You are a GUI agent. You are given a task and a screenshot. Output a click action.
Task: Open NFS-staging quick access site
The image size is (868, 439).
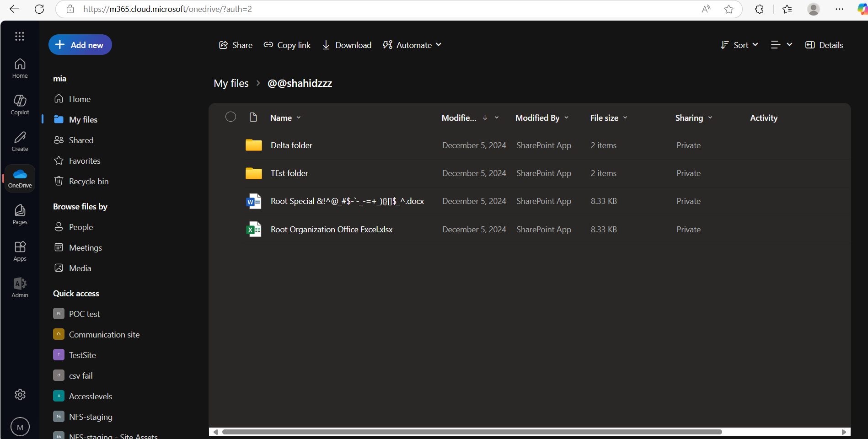click(91, 417)
